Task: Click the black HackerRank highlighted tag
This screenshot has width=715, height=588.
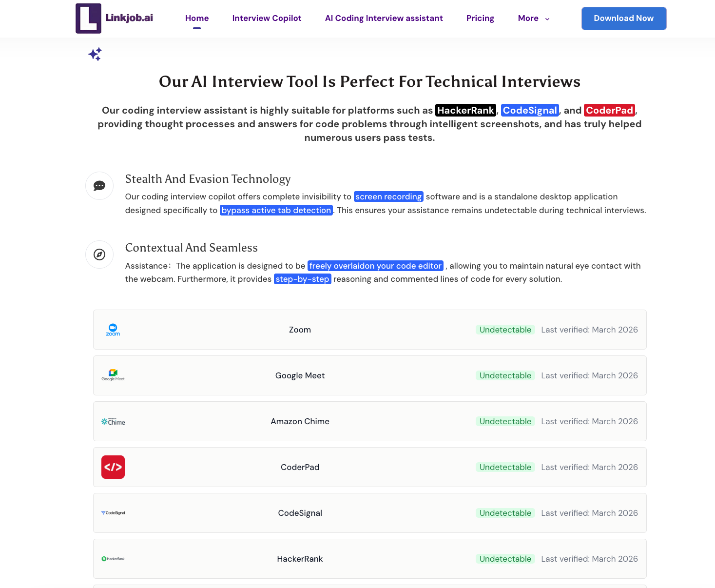Action: [x=465, y=111]
